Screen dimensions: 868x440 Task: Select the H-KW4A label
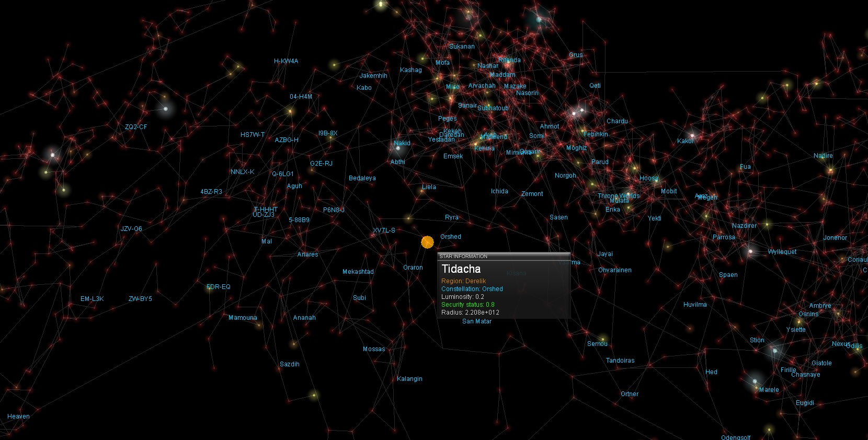[286, 61]
